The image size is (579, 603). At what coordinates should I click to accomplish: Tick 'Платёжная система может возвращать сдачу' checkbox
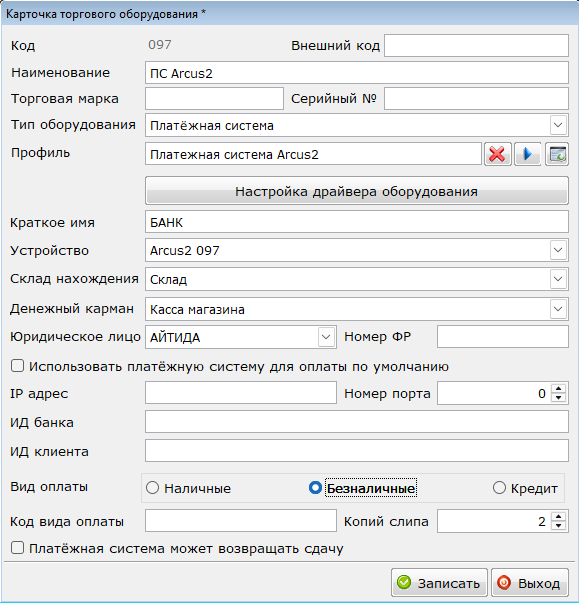17,548
